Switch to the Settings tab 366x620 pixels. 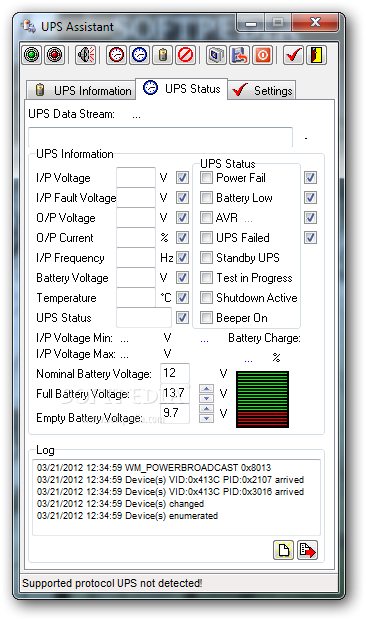261,90
